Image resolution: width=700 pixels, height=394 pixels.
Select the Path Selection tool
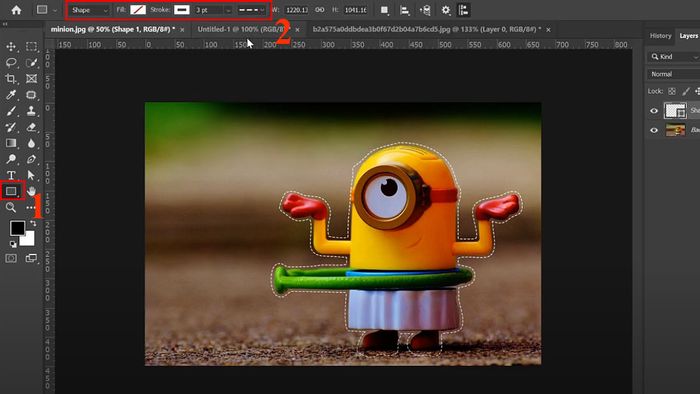[x=31, y=175]
